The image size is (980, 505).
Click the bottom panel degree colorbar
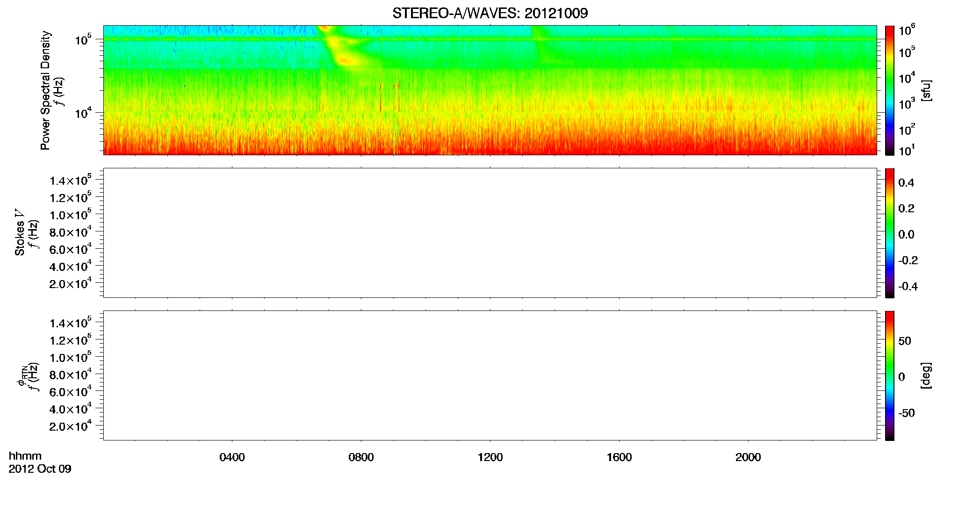click(x=890, y=375)
